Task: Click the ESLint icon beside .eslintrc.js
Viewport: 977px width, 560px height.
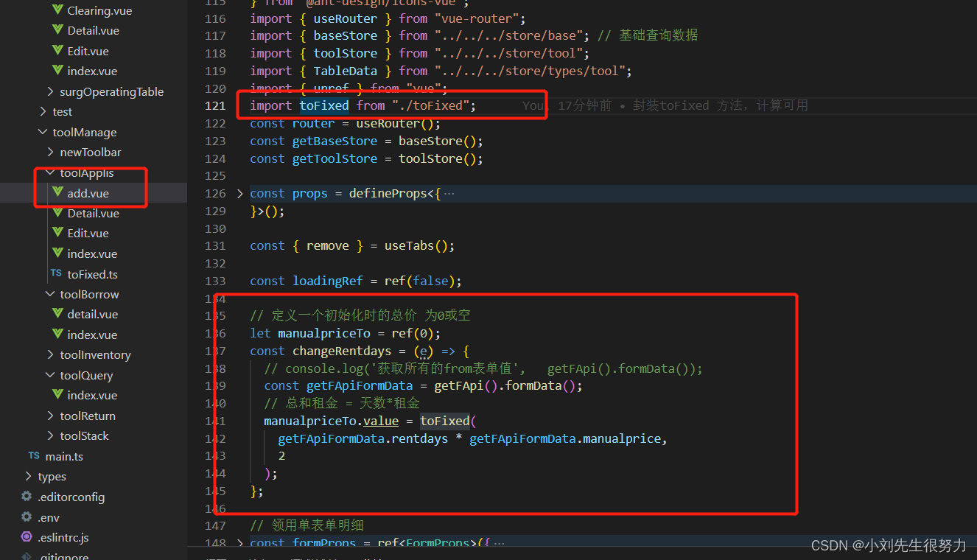Action: [27, 537]
